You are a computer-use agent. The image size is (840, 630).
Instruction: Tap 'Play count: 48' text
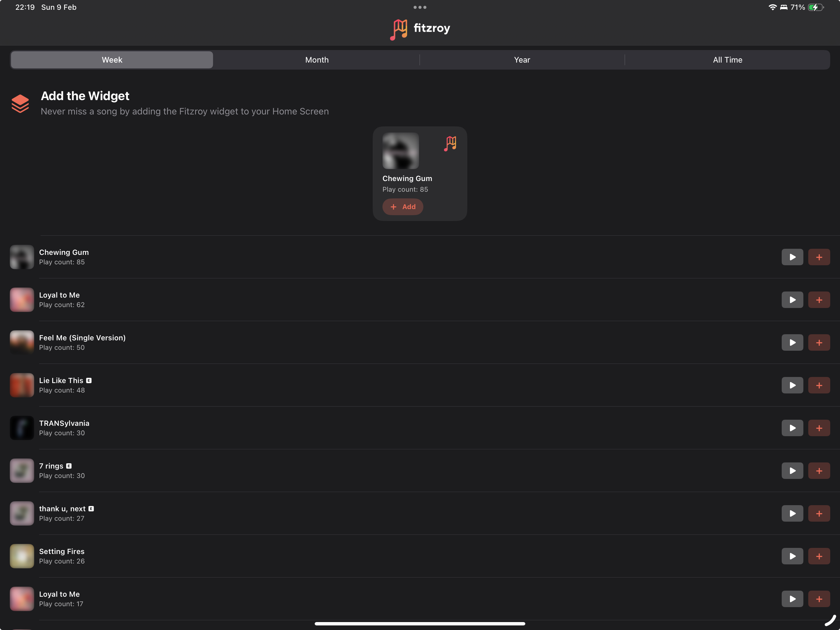coord(62,390)
